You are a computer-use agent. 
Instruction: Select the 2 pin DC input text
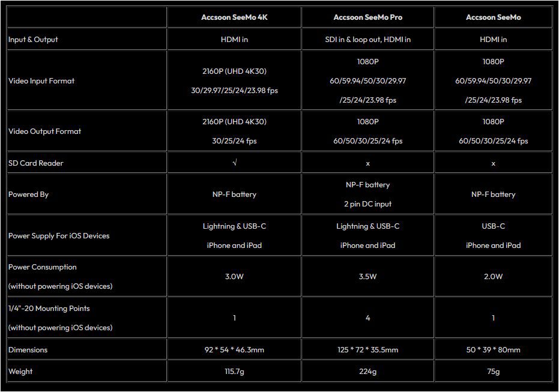coord(367,204)
